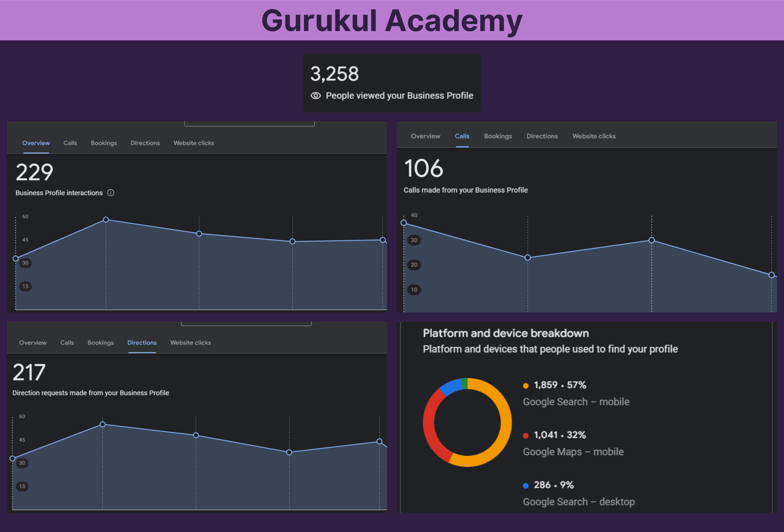Click the 15 axis label on the interactions chart
Image resolution: width=784 pixels, height=532 pixels.
(x=25, y=286)
